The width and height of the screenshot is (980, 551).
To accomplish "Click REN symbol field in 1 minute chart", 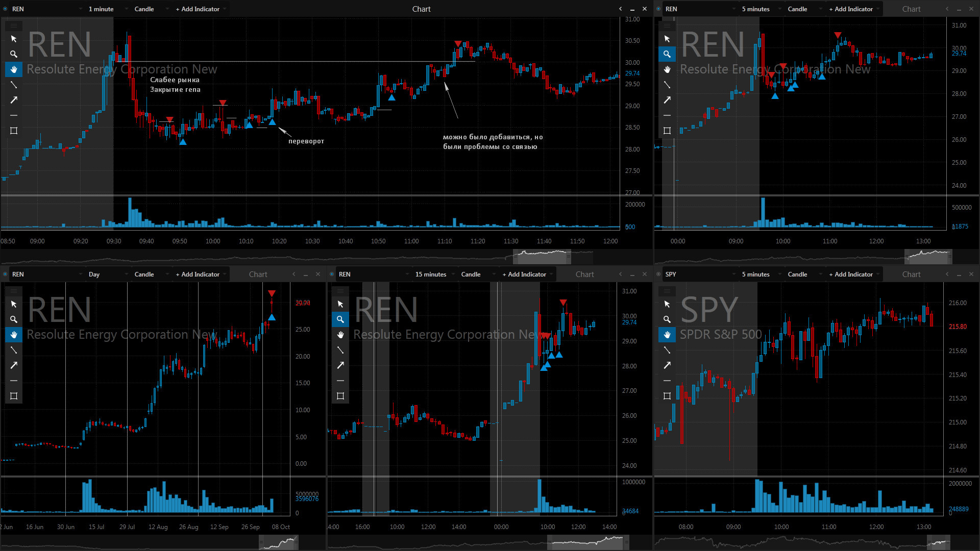I will (47, 9).
